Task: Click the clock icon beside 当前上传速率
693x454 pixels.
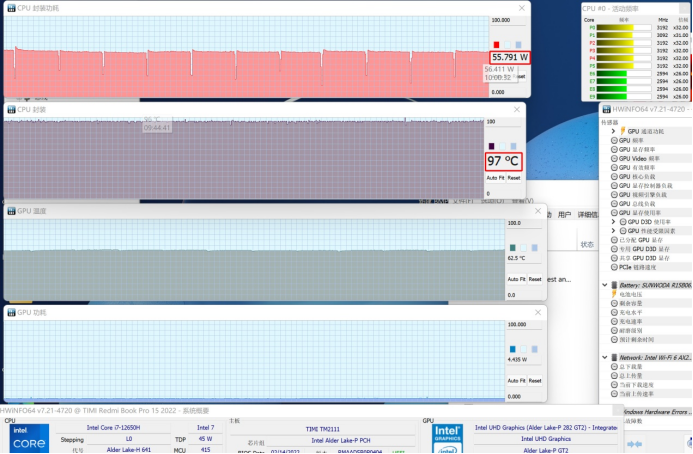Action: [x=614, y=393]
